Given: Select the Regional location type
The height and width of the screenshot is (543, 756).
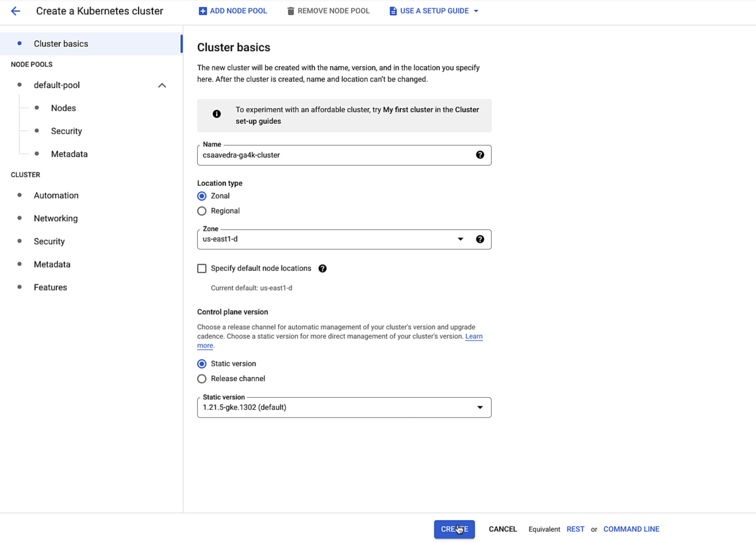Looking at the screenshot, I should [x=201, y=211].
